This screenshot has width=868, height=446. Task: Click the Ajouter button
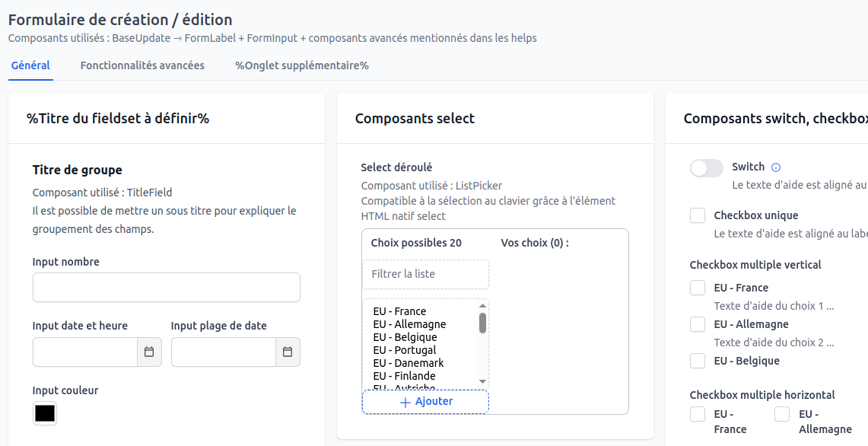[x=425, y=402]
